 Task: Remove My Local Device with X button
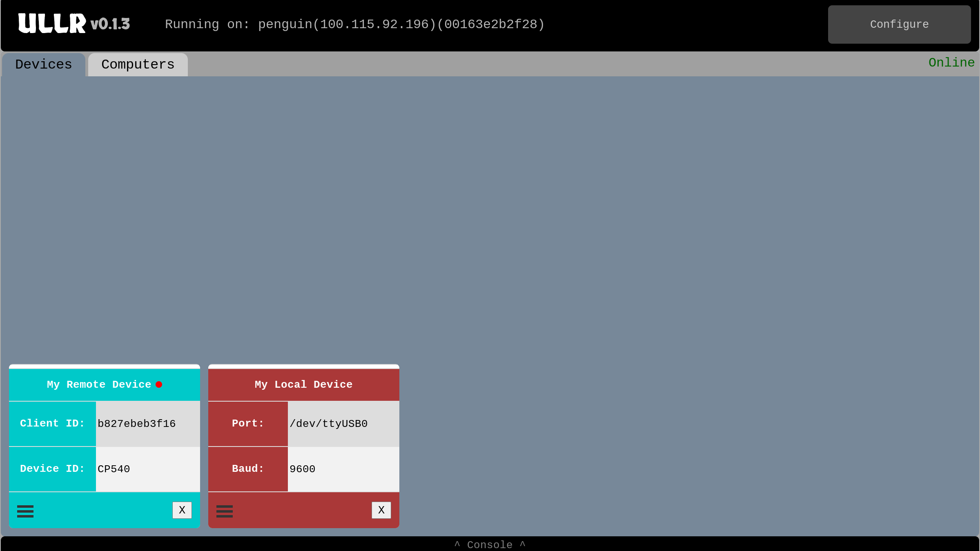click(381, 510)
